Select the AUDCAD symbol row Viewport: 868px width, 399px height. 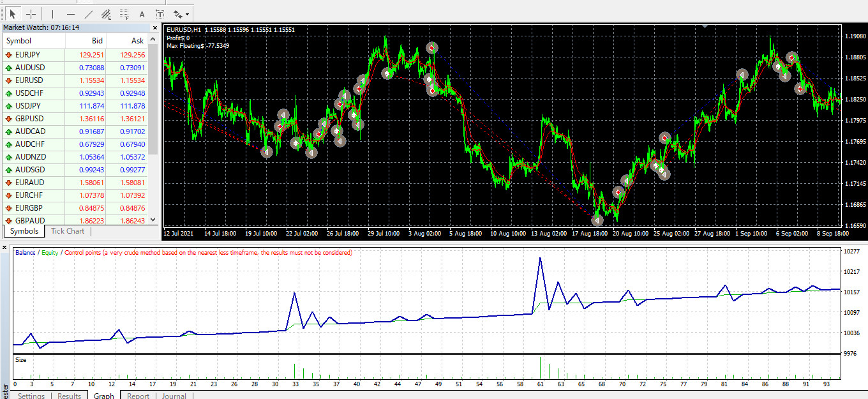point(75,132)
